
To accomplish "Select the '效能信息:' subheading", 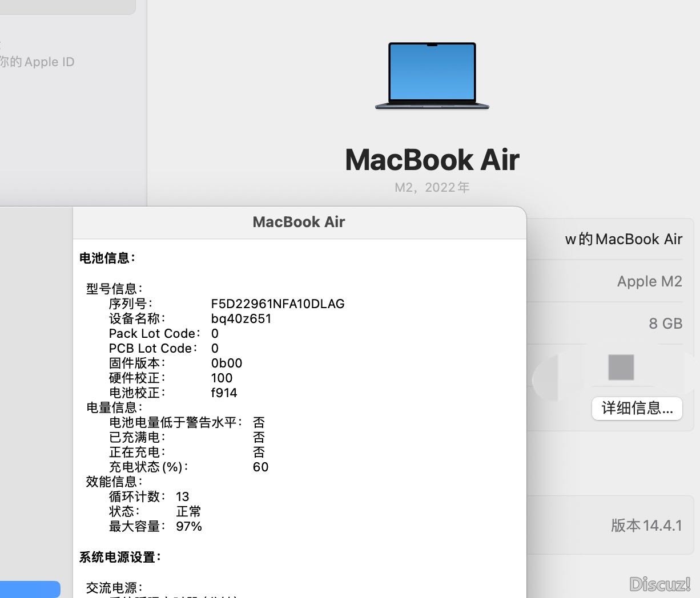I will [115, 482].
